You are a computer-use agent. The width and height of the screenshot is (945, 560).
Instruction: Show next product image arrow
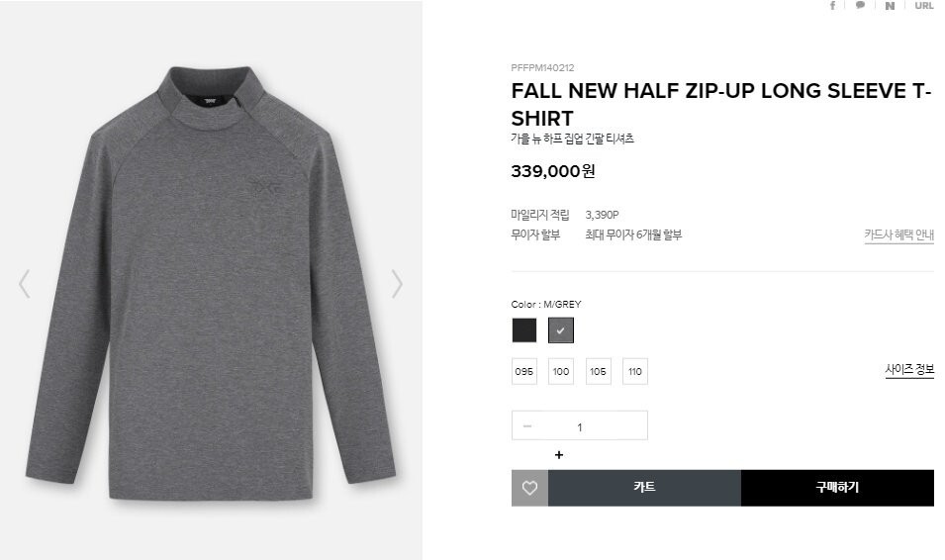(397, 284)
